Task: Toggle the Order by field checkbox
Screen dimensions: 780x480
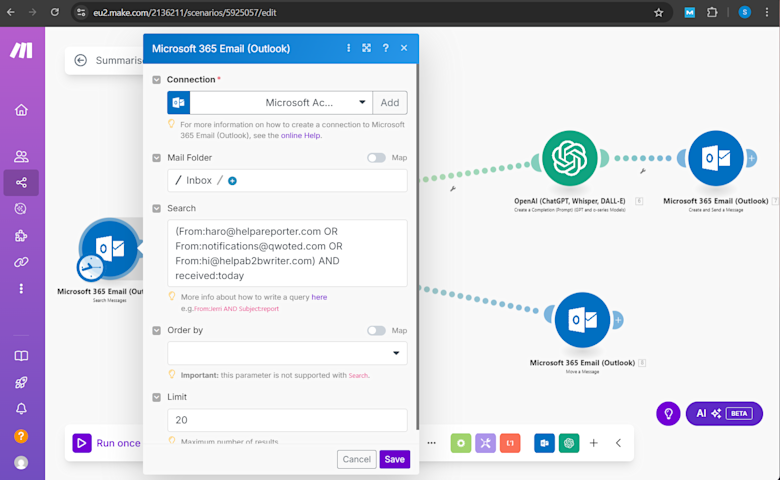Action: 157,330
